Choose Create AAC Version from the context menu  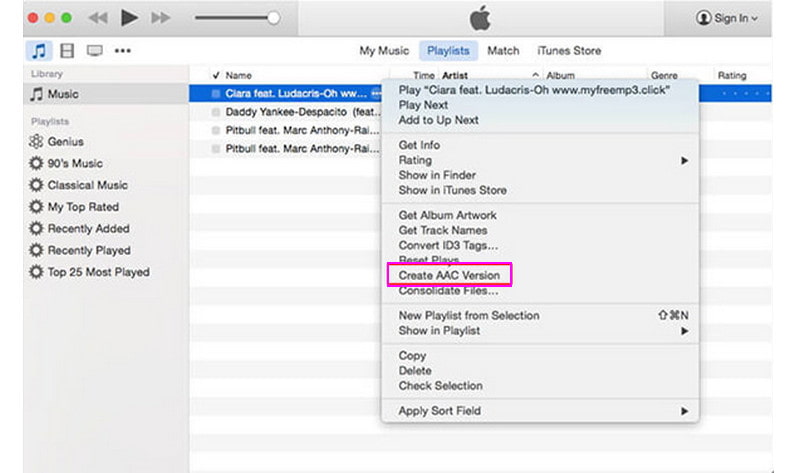(x=449, y=276)
